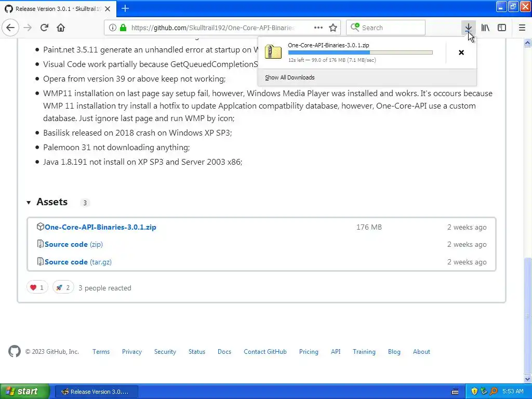The height and width of the screenshot is (399, 532).
Task: Open the Pricing footer link
Action: pos(309,352)
